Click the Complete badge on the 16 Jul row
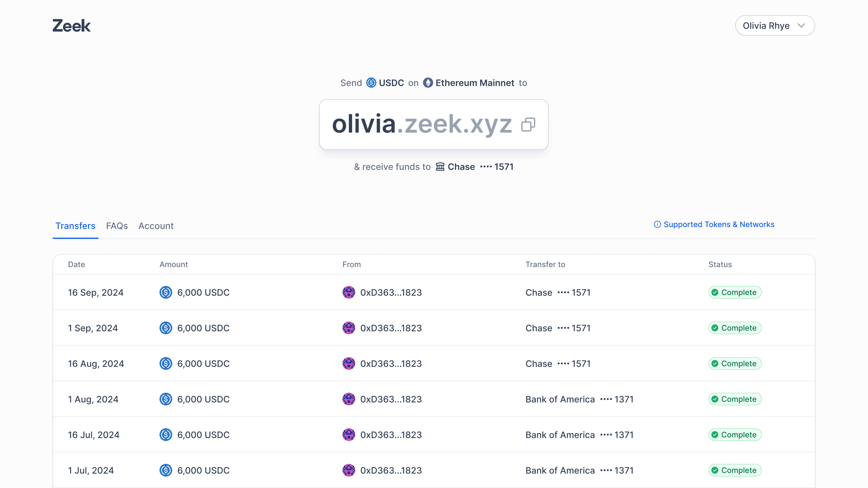This screenshot has width=868, height=488. click(x=735, y=434)
